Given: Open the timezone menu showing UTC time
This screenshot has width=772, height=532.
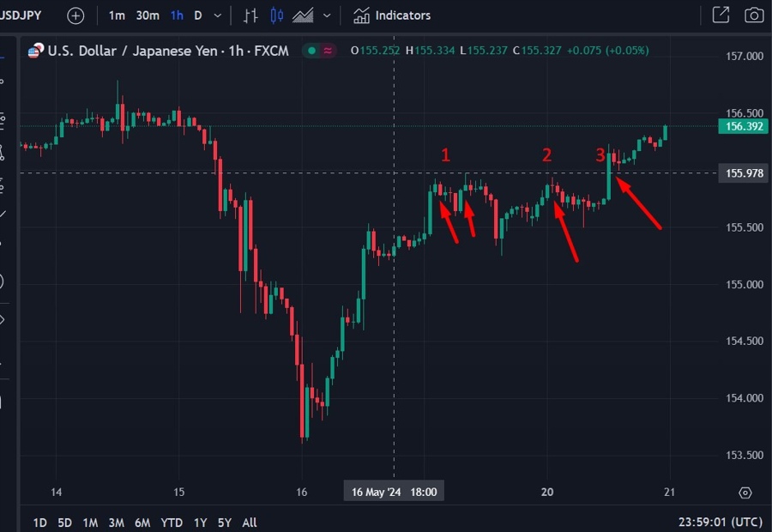Looking at the screenshot, I should click(719, 522).
